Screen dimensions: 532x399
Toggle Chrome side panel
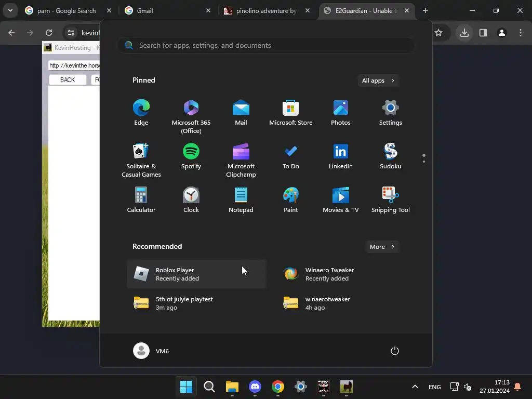click(x=483, y=33)
